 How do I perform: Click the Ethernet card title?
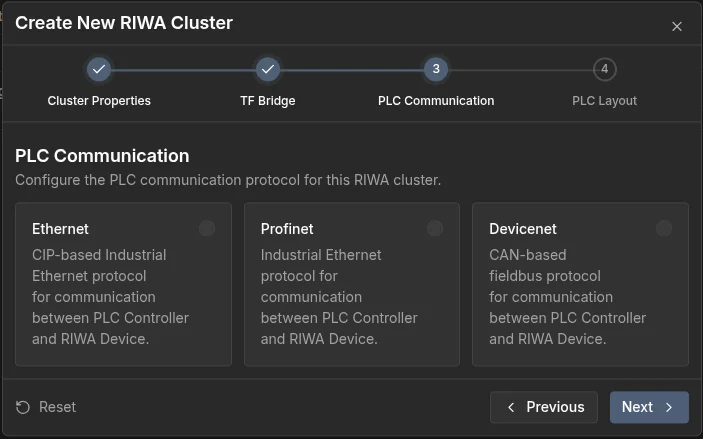pyautogui.click(x=60, y=229)
